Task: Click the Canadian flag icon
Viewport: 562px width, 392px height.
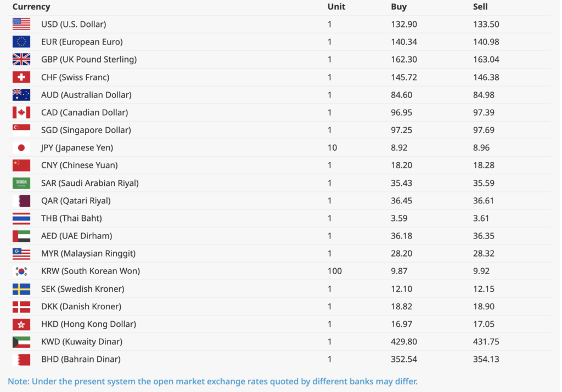Action: tap(21, 112)
